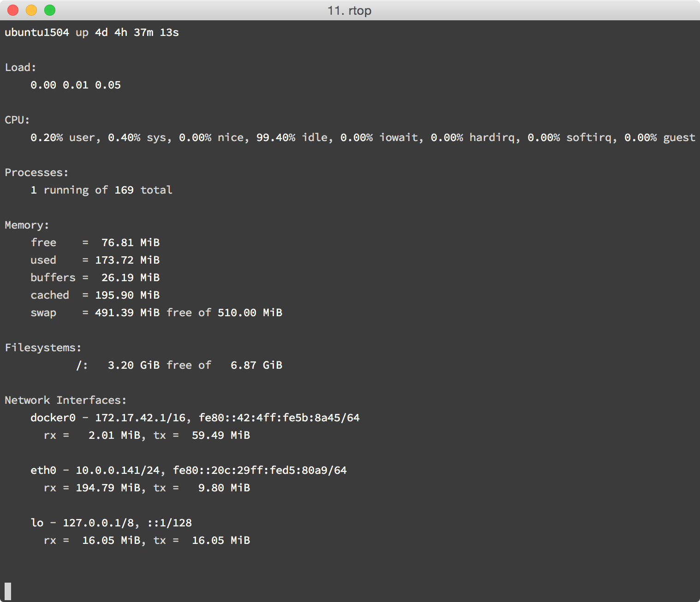Click the ubuntu1504 hostname text
700x602 pixels.
tap(37, 33)
